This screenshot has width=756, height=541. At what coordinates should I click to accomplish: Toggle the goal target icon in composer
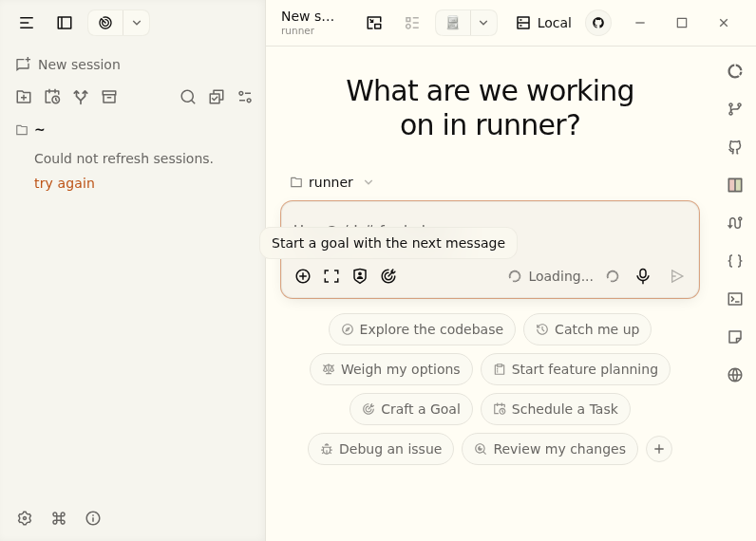coord(388,276)
